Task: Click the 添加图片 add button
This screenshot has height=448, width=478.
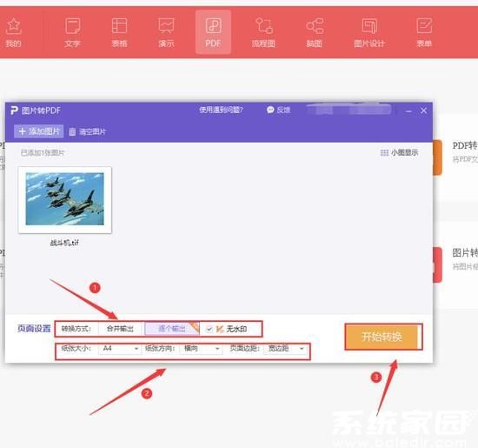Action: (39, 131)
